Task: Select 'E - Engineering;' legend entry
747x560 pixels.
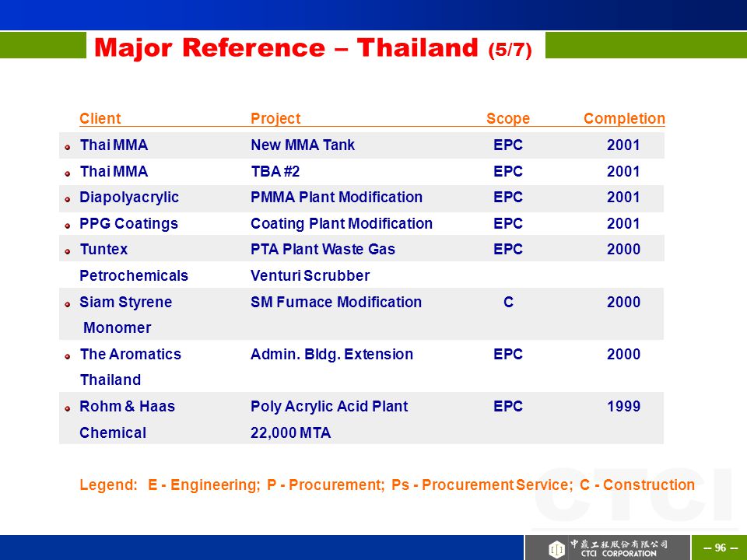Action: (x=204, y=485)
